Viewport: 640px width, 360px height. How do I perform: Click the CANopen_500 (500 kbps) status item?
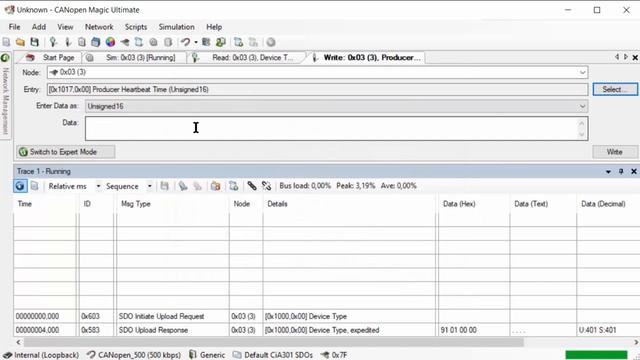(x=134, y=355)
